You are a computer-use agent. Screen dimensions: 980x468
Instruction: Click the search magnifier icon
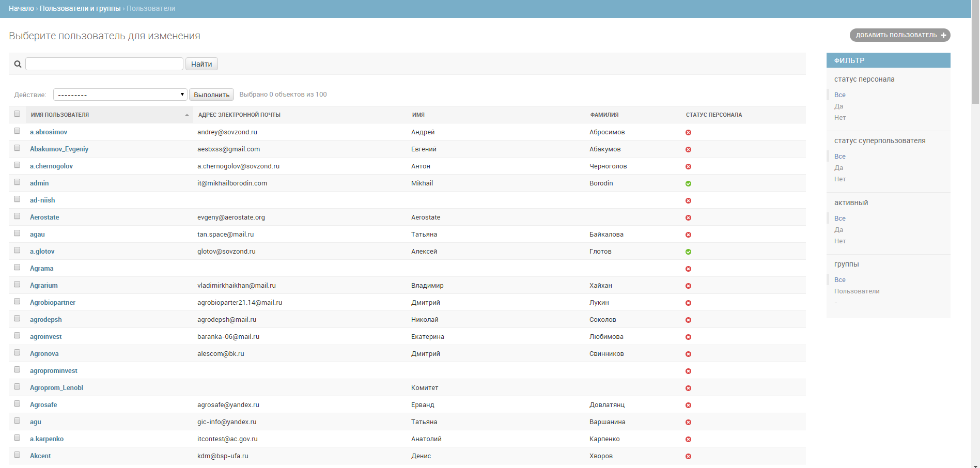[x=18, y=64]
